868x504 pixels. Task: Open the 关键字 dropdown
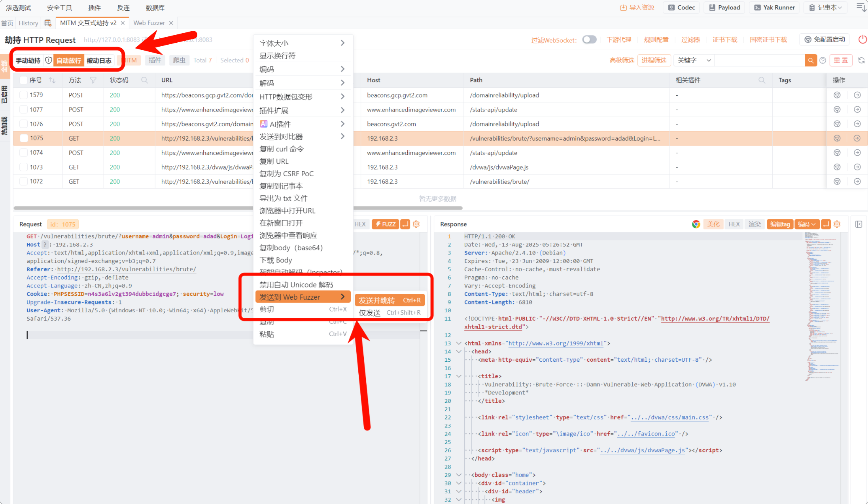(x=694, y=60)
